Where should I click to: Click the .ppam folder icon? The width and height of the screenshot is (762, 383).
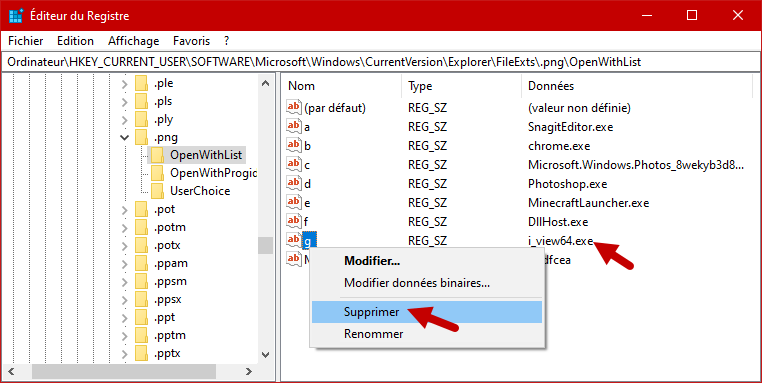click(141, 263)
